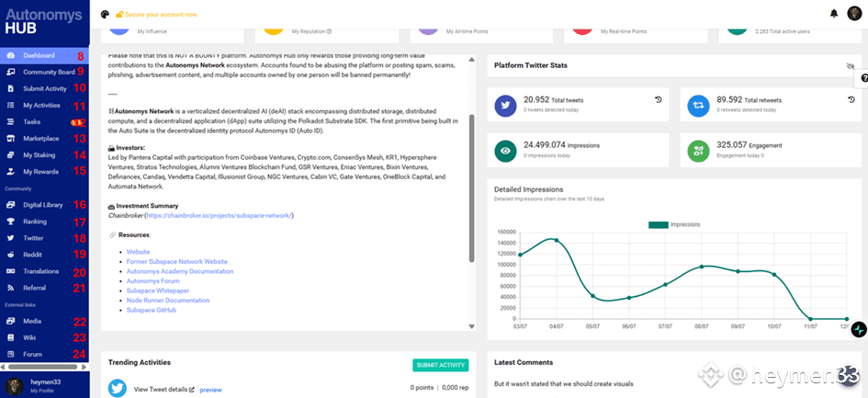The image size is (868, 398).
Task: Click the Total retweets history icon
Action: click(851, 100)
